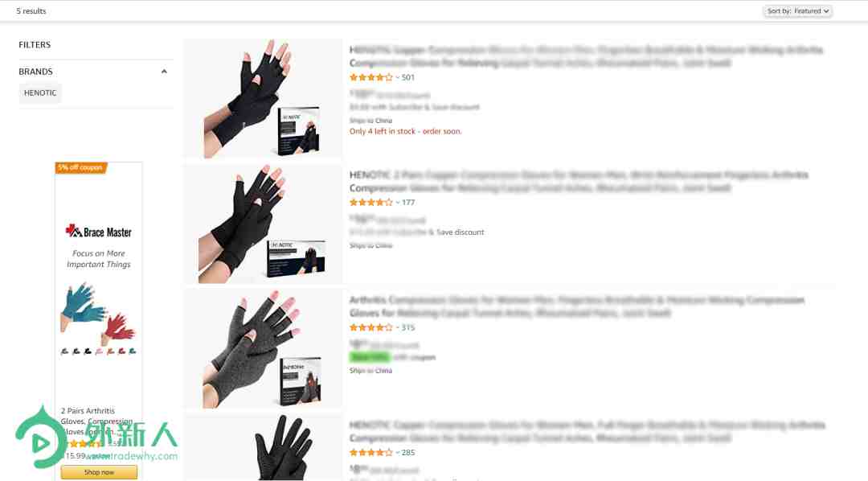Select teal color swatch under ad gloves
Screen dimensions: 868x481
pos(133,351)
